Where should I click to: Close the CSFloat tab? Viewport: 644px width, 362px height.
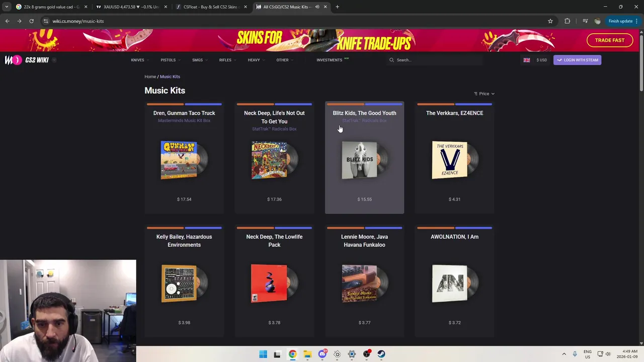246,7
